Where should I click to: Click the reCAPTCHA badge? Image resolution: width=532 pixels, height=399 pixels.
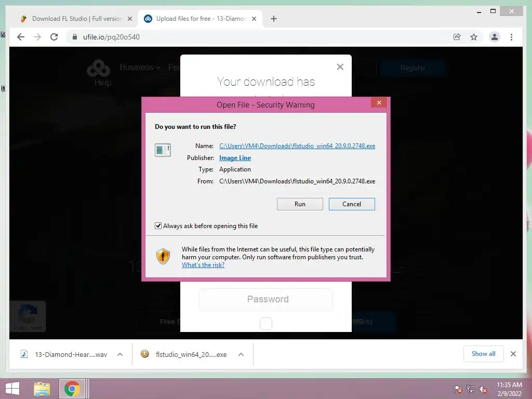click(28, 316)
